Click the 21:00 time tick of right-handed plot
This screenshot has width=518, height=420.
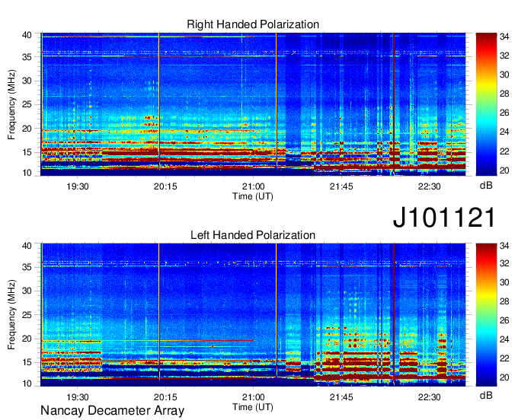(254, 186)
